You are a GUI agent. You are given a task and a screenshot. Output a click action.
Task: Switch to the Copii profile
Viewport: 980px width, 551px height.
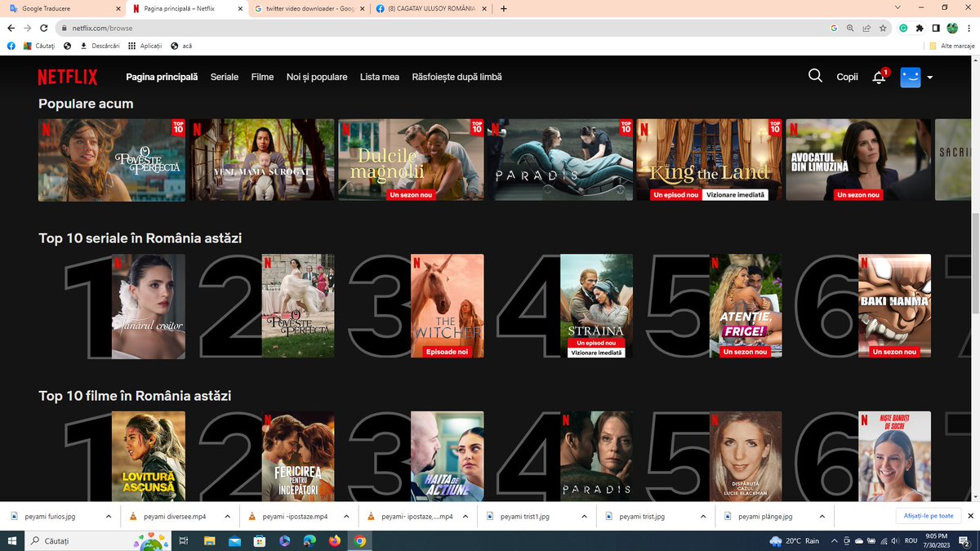pyautogui.click(x=848, y=77)
